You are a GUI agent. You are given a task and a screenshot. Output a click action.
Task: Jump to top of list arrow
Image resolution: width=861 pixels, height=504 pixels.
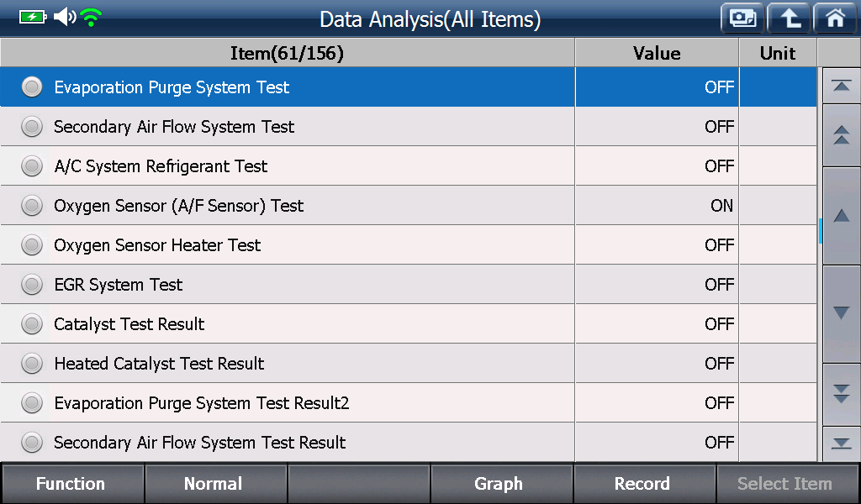click(x=841, y=87)
